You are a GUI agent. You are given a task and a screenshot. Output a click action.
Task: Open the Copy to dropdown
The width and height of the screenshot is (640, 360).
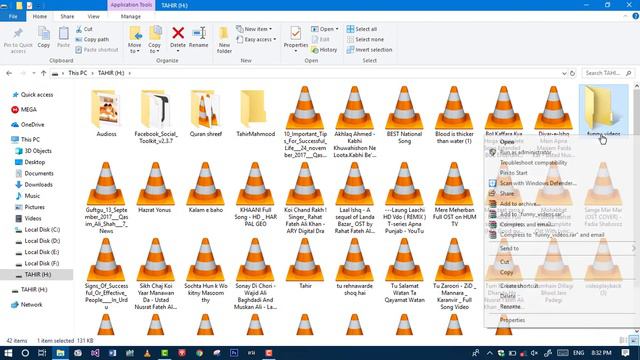tap(155, 40)
